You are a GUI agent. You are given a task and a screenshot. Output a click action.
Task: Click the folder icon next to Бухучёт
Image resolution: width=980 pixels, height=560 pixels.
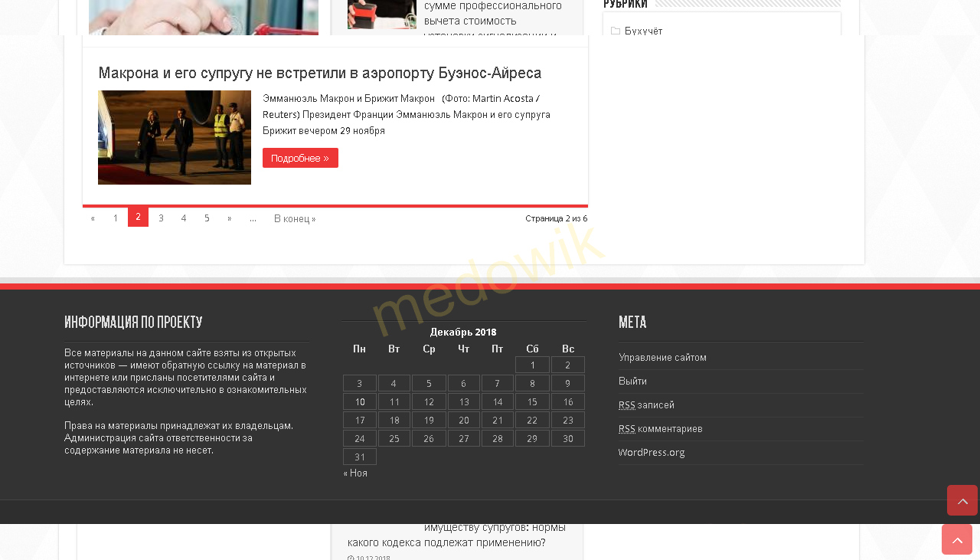pyautogui.click(x=616, y=31)
